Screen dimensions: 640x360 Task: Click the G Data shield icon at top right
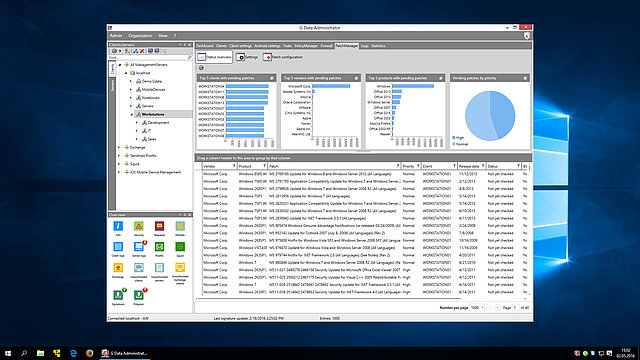pos(527,36)
